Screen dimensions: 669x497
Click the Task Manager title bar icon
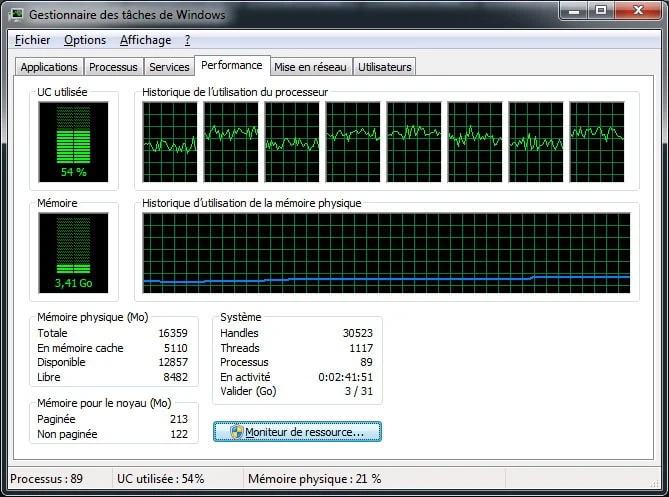coord(16,15)
